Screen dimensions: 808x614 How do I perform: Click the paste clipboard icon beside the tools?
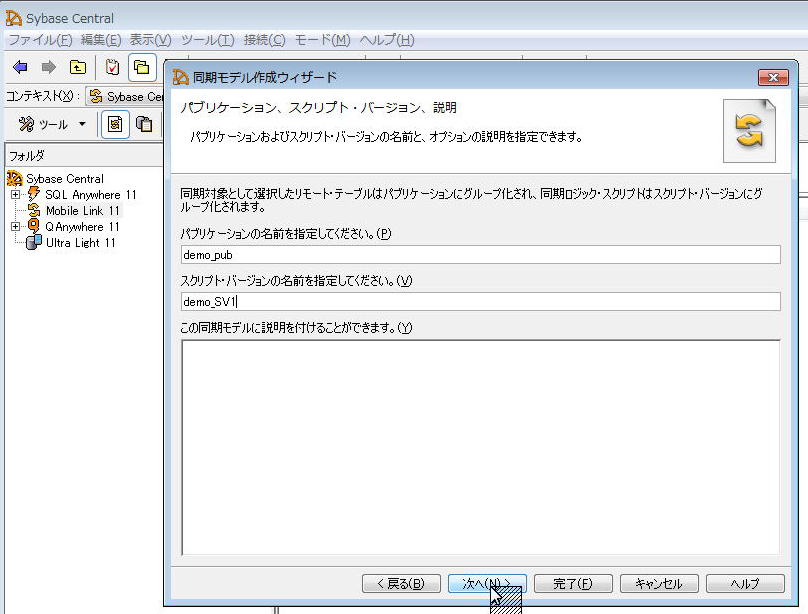pyautogui.click(x=145, y=124)
